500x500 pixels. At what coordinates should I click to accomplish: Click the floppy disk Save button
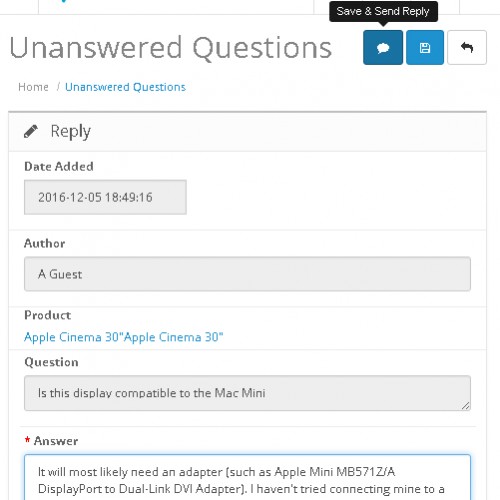(x=425, y=47)
